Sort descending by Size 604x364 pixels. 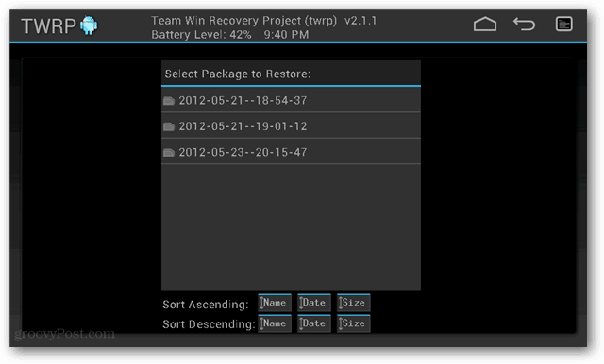(353, 323)
